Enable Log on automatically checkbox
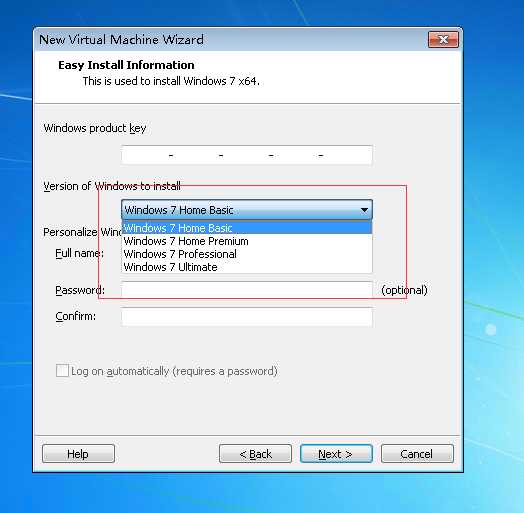The height and width of the screenshot is (513, 524). click(x=62, y=371)
